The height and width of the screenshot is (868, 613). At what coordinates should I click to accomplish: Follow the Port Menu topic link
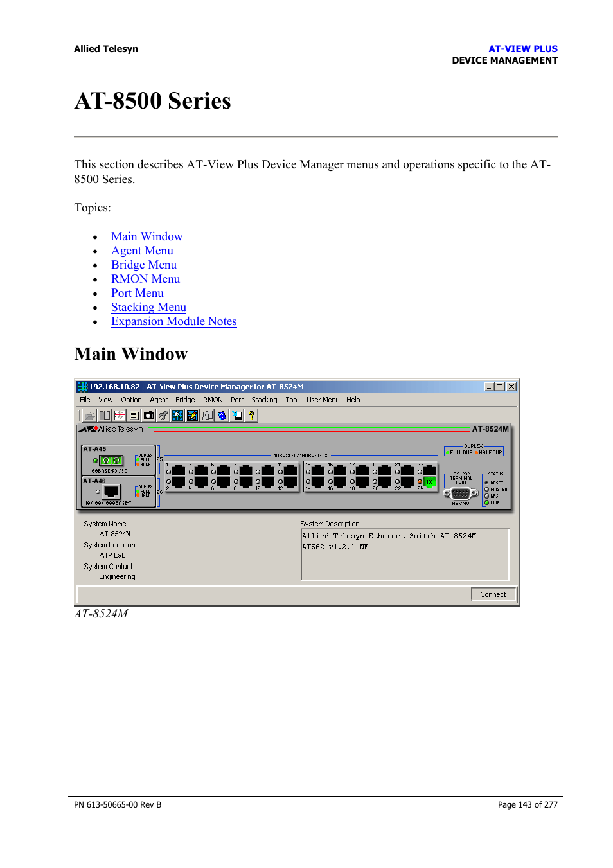pos(138,293)
